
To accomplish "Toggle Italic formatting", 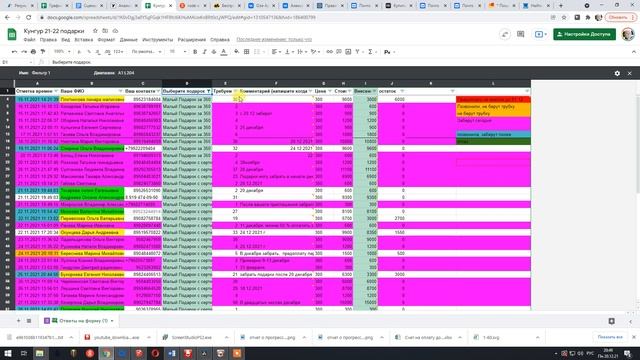I will pos(204,52).
